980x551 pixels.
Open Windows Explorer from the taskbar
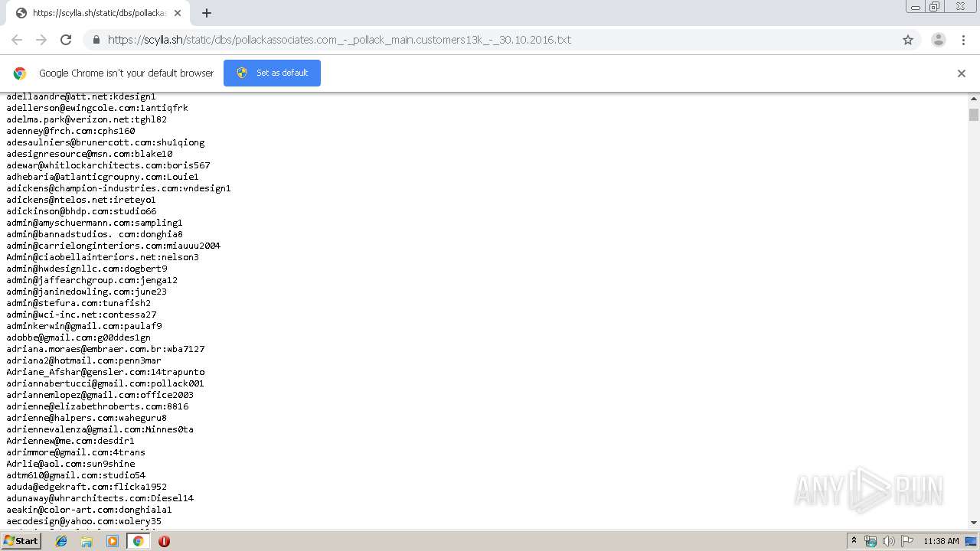click(87, 541)
